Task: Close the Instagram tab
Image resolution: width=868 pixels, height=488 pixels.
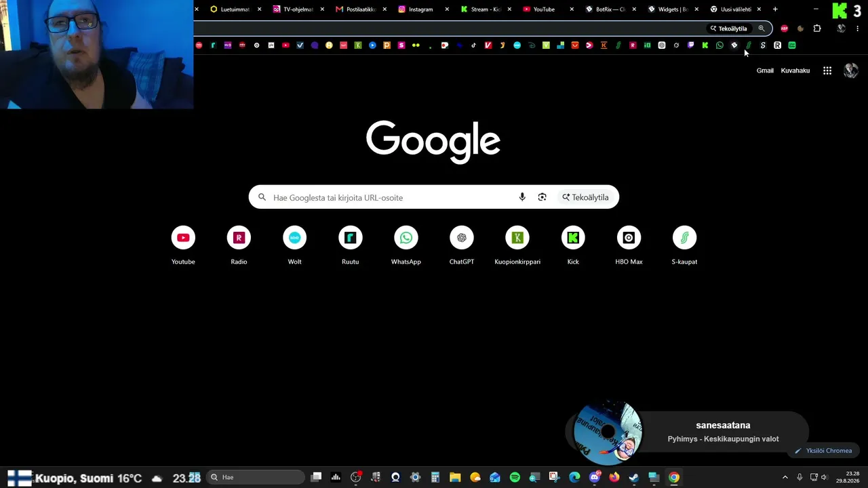Action: (x=447, y=9)
